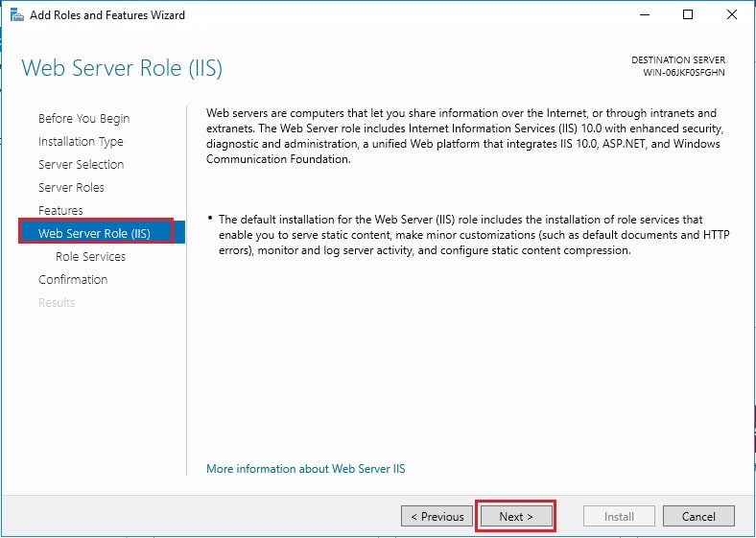Cancel the wizard
Screen dimensions: 756x538
click(698, 516)
